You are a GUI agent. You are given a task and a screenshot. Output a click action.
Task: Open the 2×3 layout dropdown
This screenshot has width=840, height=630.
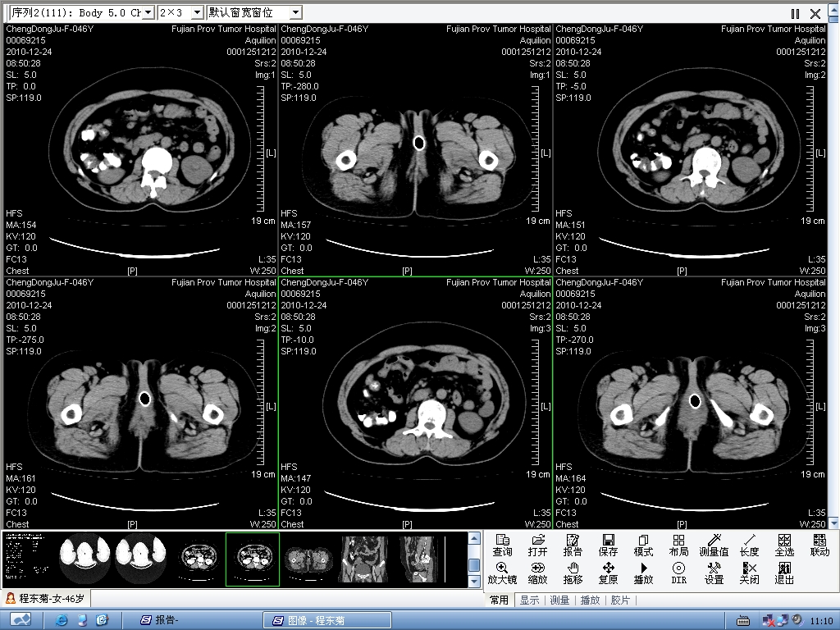(x=197, y=12)
